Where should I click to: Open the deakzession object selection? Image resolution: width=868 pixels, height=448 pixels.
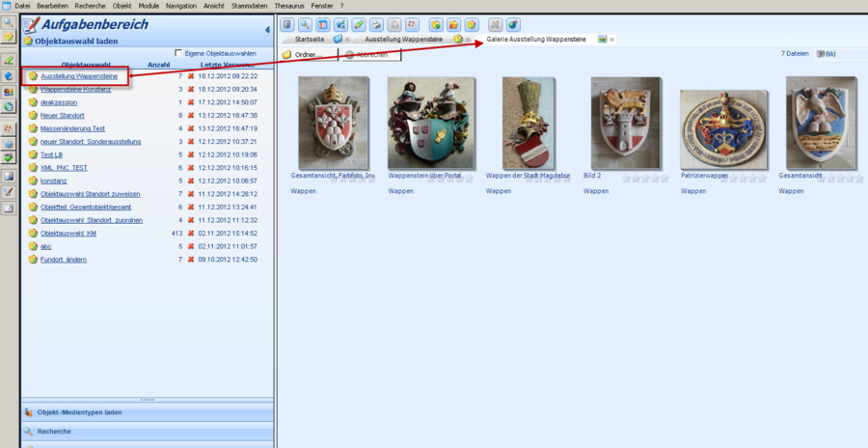(59, 102)
